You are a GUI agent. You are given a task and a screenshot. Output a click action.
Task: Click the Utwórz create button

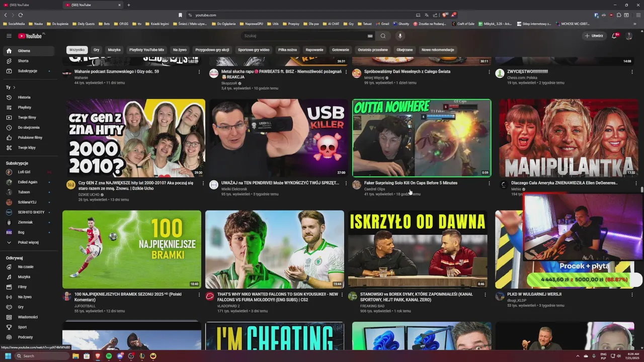click(x=594, y=36)
